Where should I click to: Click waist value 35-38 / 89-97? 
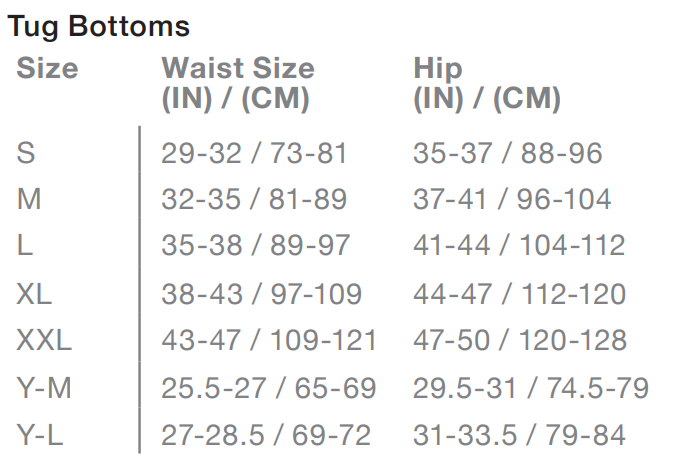(x=254, y=247)
